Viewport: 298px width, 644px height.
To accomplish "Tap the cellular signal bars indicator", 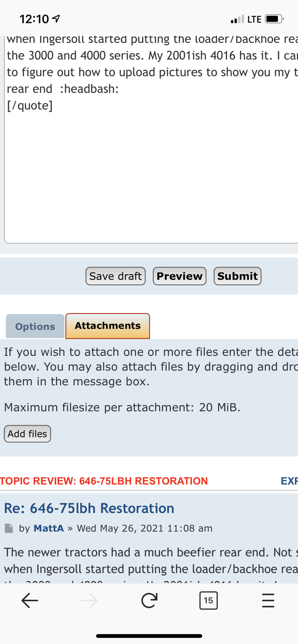I will (237, 19).
